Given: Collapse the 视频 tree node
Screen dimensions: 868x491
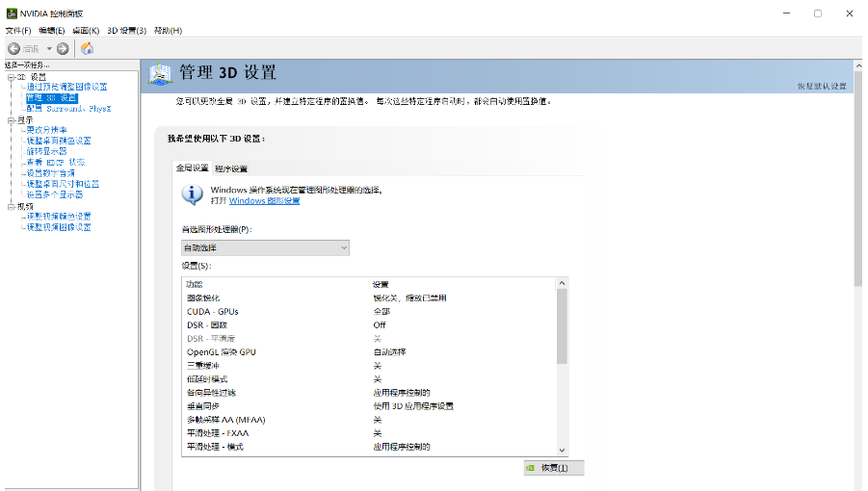Looking at the screenshot, I should 10,206.
